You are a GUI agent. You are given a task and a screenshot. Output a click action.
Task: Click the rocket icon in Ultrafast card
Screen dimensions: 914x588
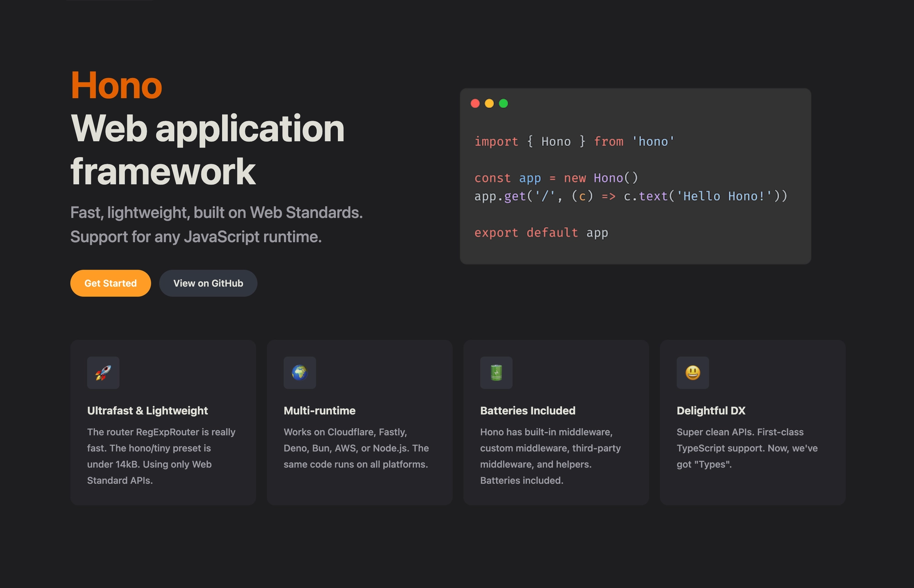103,373
